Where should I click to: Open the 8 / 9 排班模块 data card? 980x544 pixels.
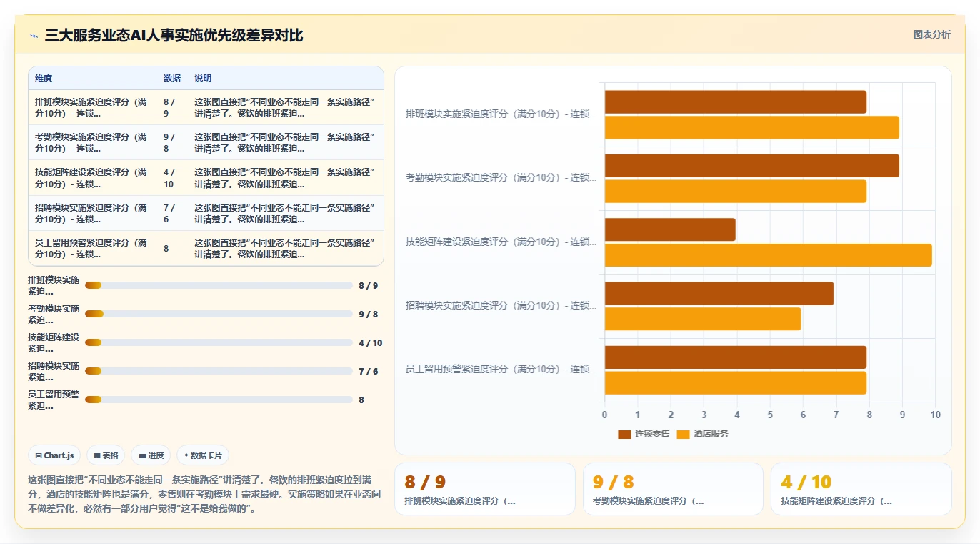(484, 489)
